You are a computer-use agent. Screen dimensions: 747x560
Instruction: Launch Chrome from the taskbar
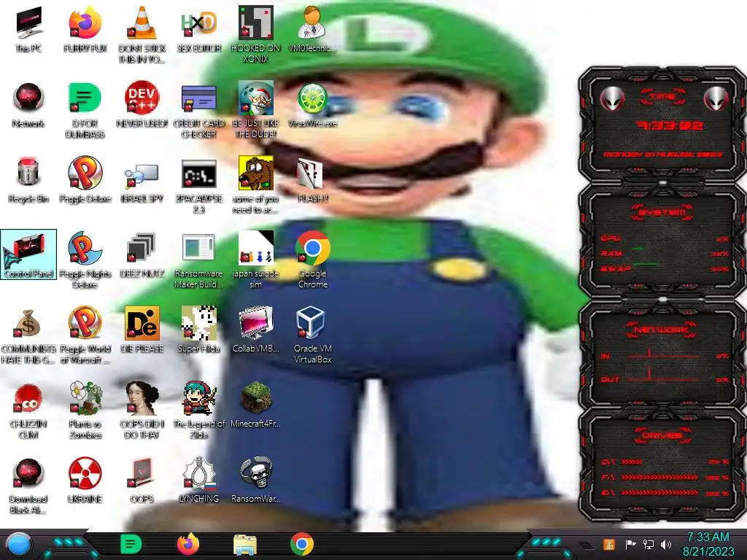click(302, 544)
